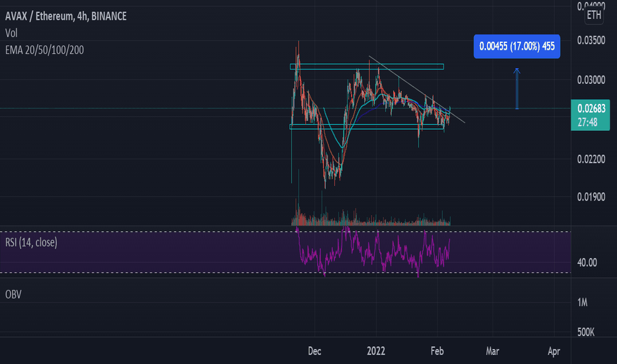The image size is (617, 364).
Task: Click the 500K OBV axis label
Action: tap(586, 332)
